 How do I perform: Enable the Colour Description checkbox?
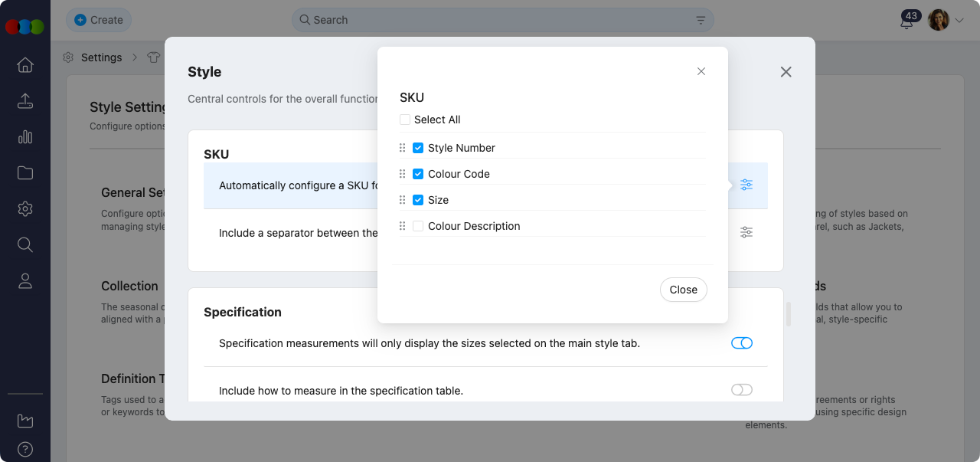pos(418,226)
